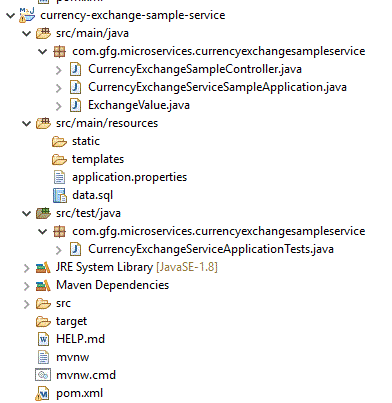Viewport: 392px width, 403px height.
Task: Click the mvnw file icon
Action: [43, 357]
